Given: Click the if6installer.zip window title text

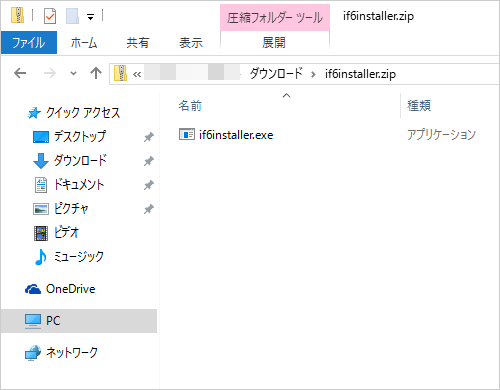Looking at the screenshot, I should [378, 16].
